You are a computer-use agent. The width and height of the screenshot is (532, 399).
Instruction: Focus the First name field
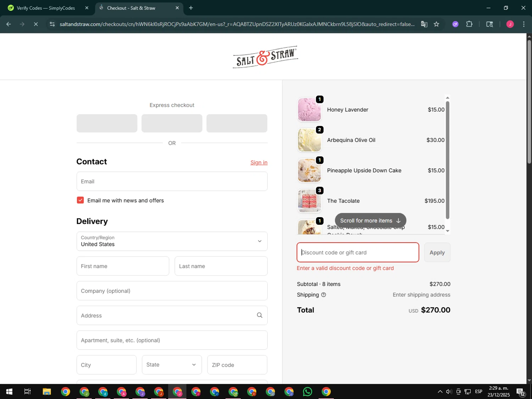point(123,266)
